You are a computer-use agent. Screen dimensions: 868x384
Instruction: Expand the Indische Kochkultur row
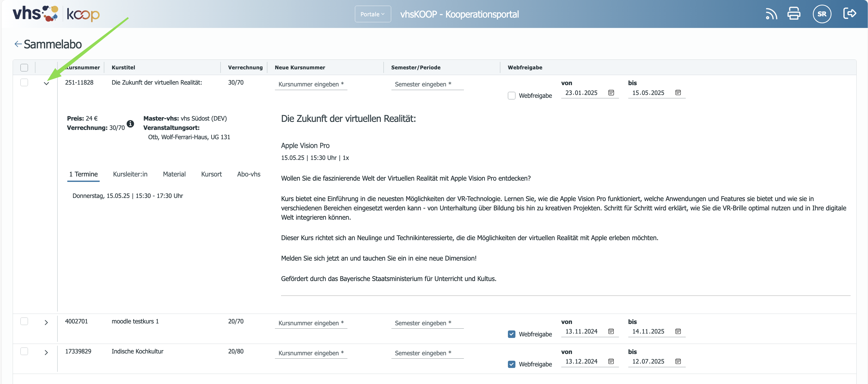point(47,352)
